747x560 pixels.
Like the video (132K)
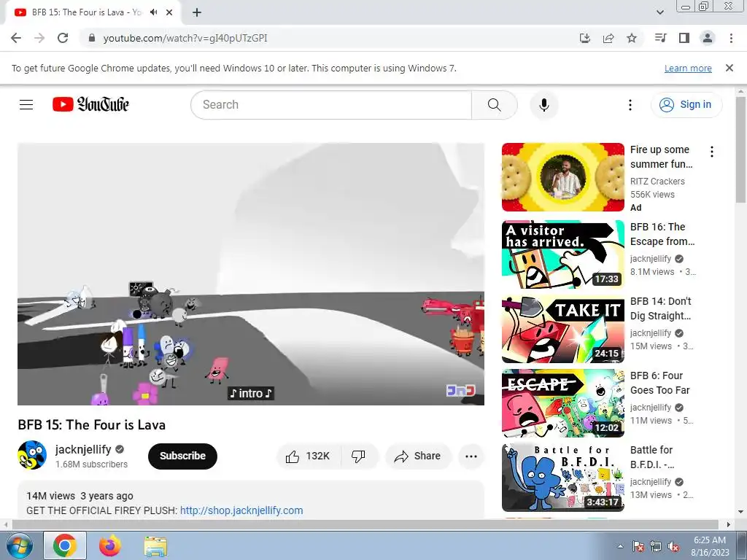[x=309, y=456]
